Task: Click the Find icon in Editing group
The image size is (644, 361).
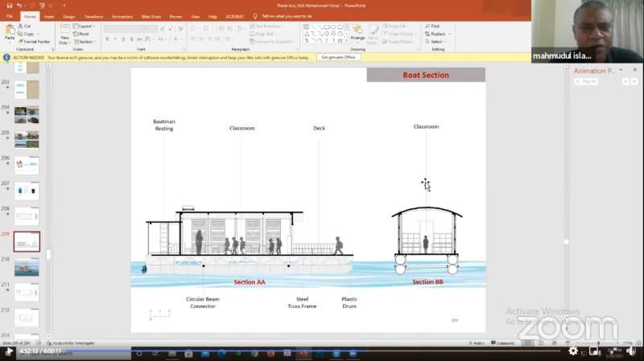Action: (432, 27)
